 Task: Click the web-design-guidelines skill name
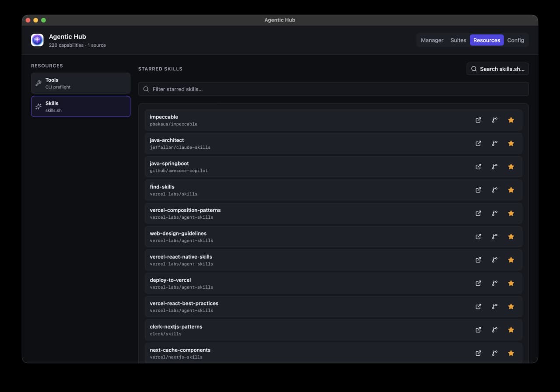tap(178, 233)
